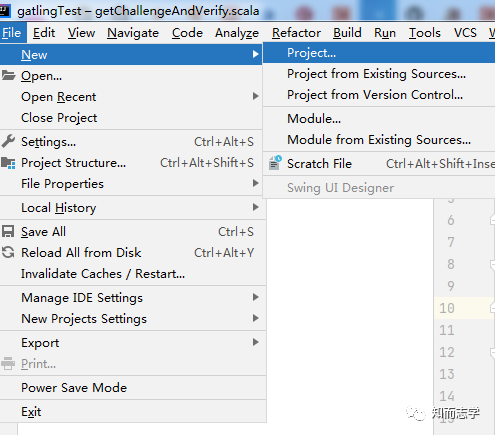Viewport: 495px width, 435px height.
Task: Expand the Export submenu arrow
Action: 256,342
